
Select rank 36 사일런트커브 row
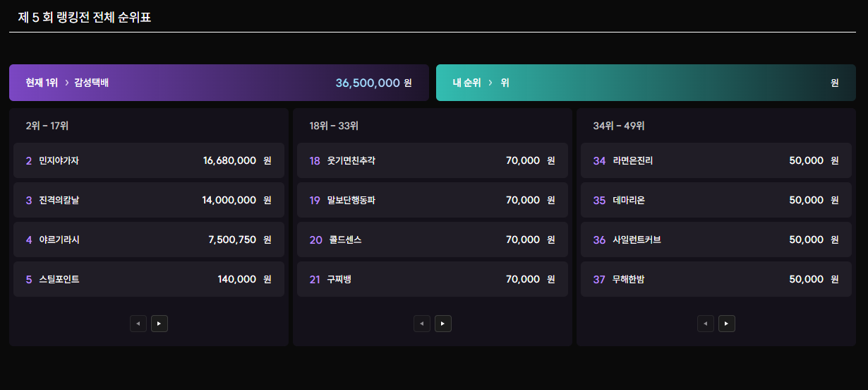pos(716,240)
